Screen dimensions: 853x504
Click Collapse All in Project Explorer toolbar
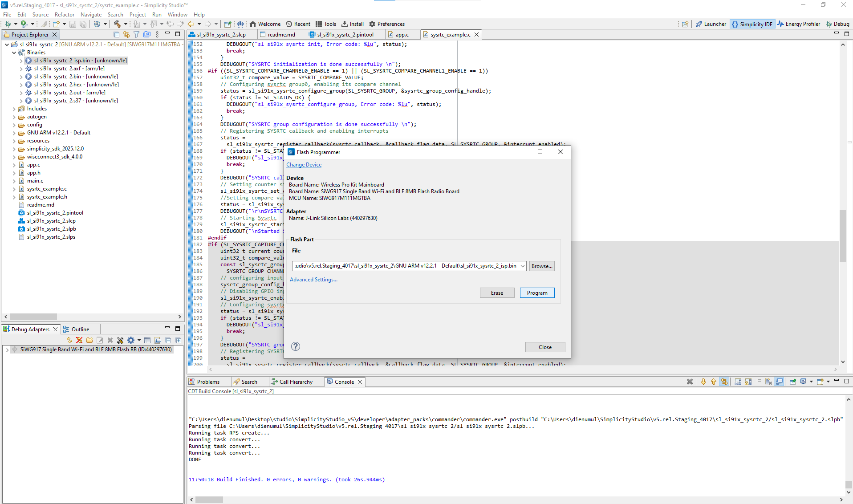coord(116,34)
